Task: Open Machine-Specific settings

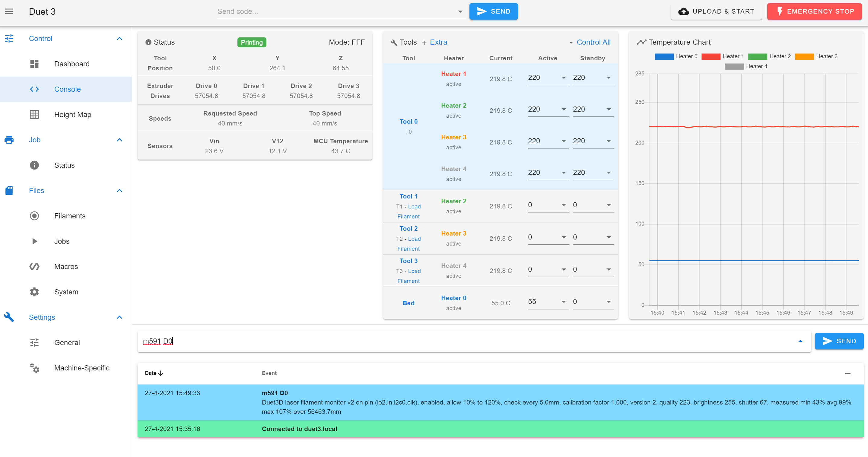Action: tap(66, 368)
